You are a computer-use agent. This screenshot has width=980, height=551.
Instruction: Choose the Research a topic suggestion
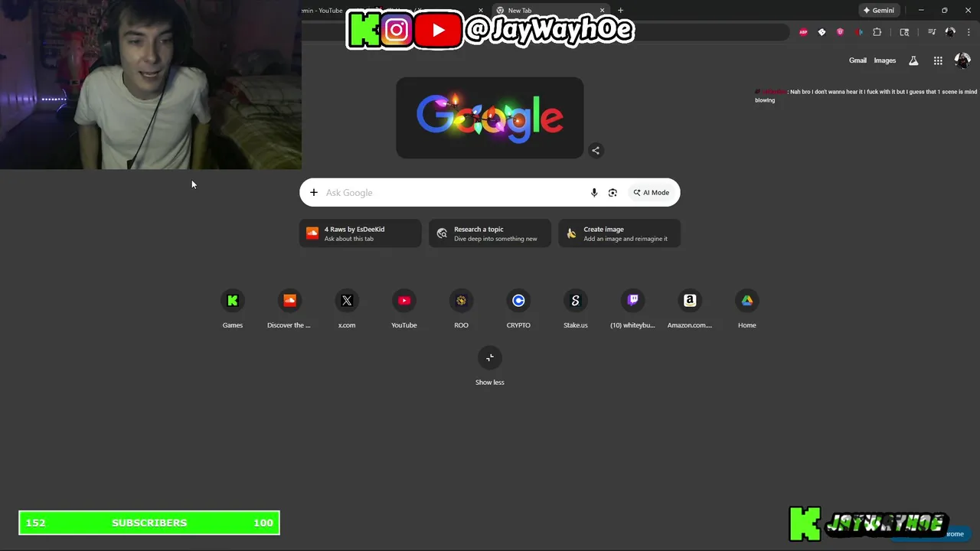490,233
